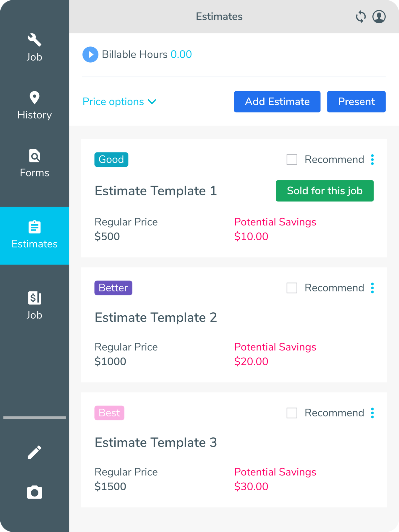Switch to the Estimates tab
Screen dimensions: 399x532
coord(34,235)
